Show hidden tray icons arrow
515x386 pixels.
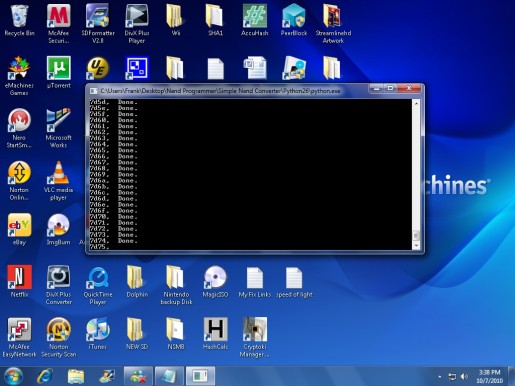click(440, 377)
